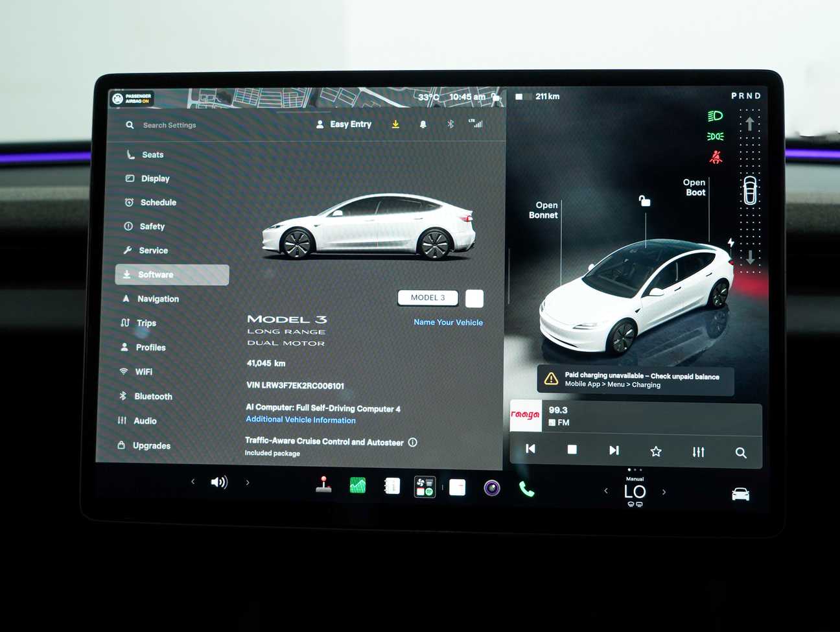Favorite the 99.3 FM station
The height and width of the screenshot is (632, 840).
pyautogui.click(x=656, y=451)
